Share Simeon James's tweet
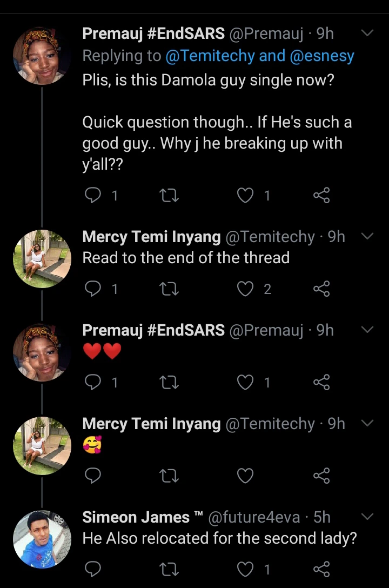Screen dimensions: 389x588 (321, 569)
